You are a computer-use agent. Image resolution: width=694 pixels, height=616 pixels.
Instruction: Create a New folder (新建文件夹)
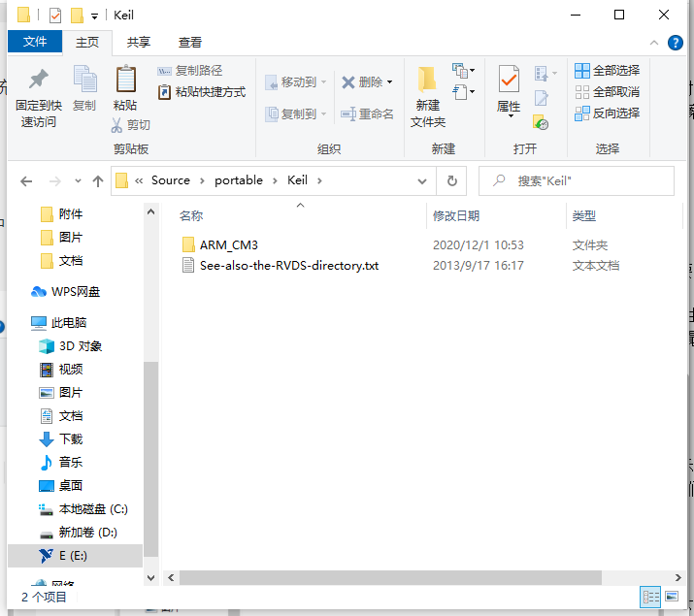427,97
